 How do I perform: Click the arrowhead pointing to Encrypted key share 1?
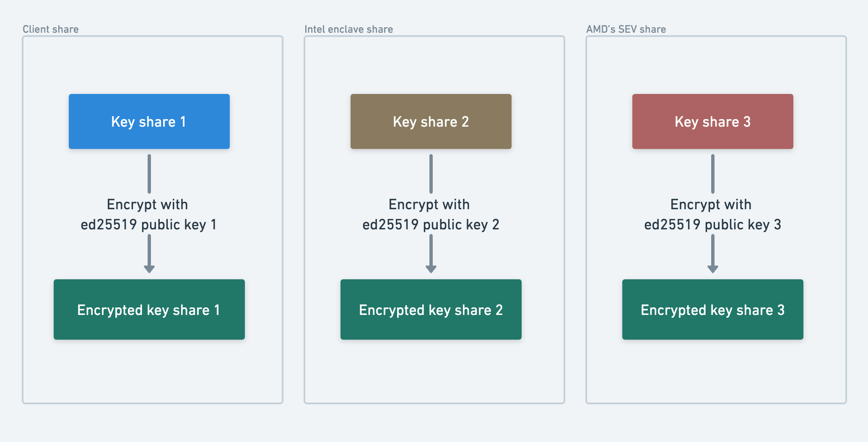[x=149, y=269]
